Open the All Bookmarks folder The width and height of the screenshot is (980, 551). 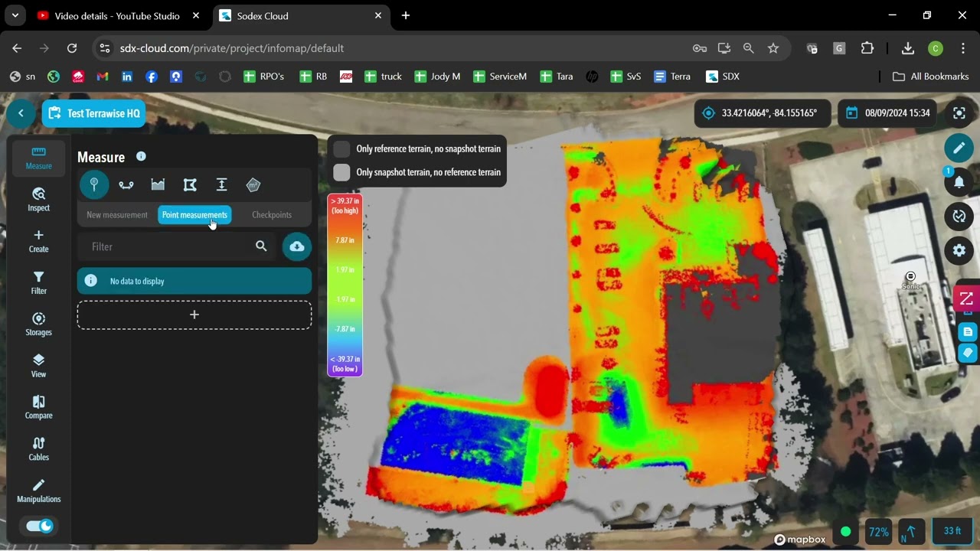tap(931, 77)
